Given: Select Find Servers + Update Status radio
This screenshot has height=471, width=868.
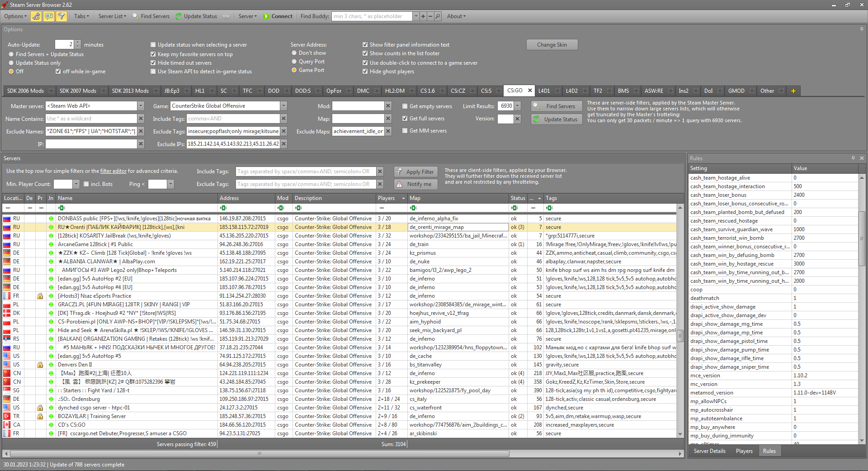Looking at the screenshot, I should point(11,54).
